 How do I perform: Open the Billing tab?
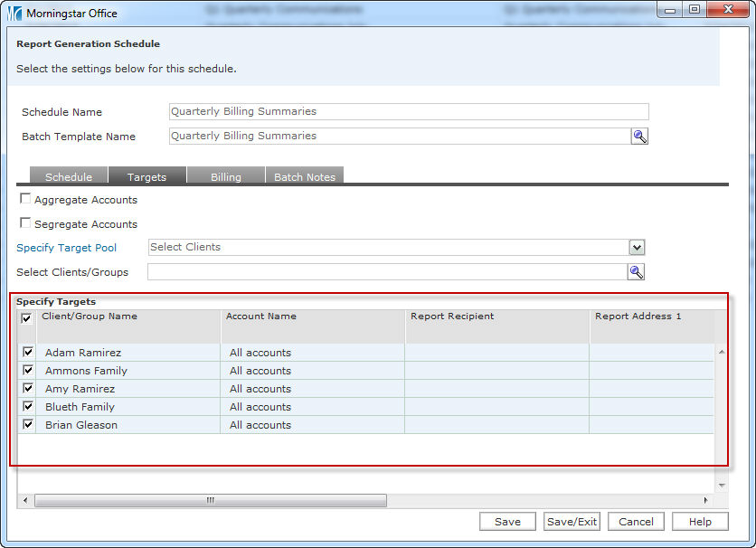pyautogui.click(x=225, y=177)
